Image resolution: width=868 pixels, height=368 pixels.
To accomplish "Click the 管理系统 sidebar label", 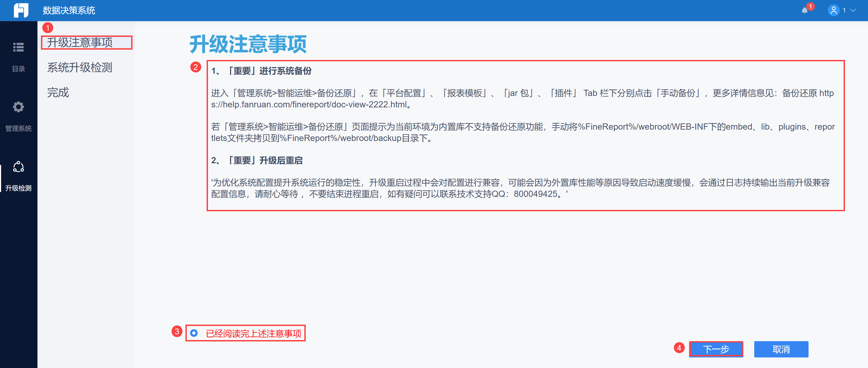I will click(x=18, y=129).
